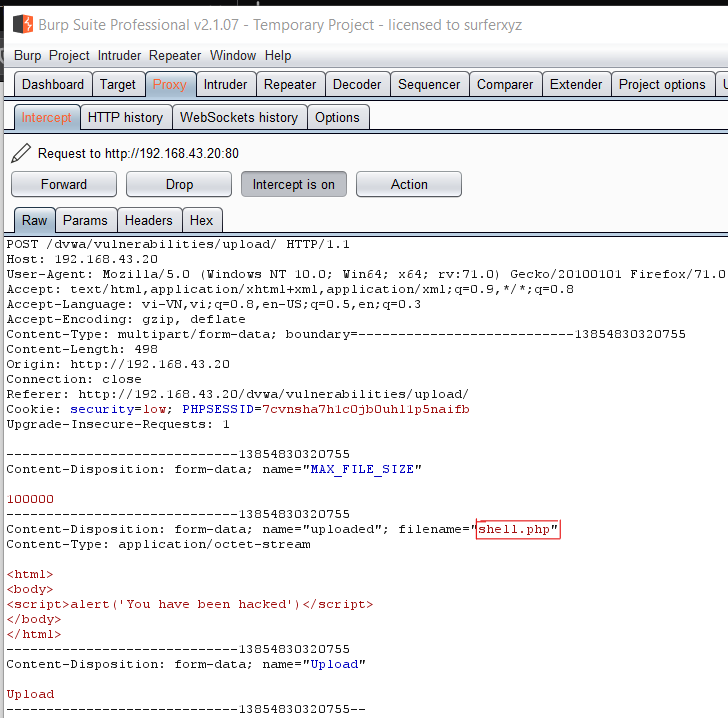728x718 pixels.
Task: Open the Sequencer tab
Action: 429,85
